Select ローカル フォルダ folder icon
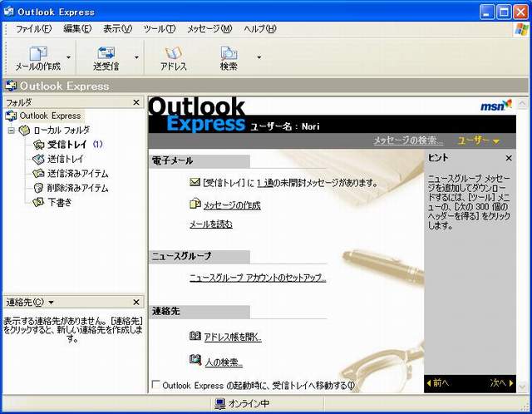Screen dimensions: 532x414 coord(24,130)
